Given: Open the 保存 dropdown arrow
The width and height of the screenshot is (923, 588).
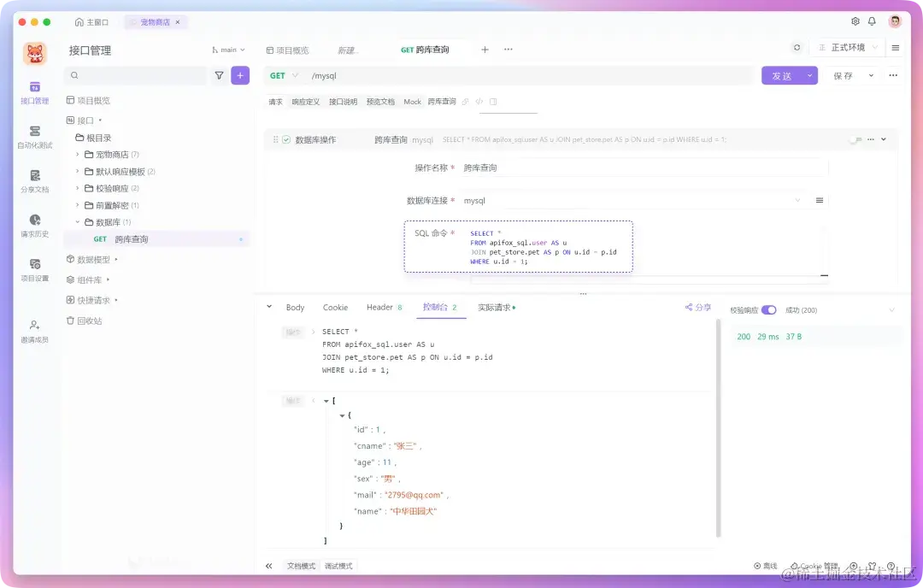Looking at the screenshot, I should click(871, 75).
